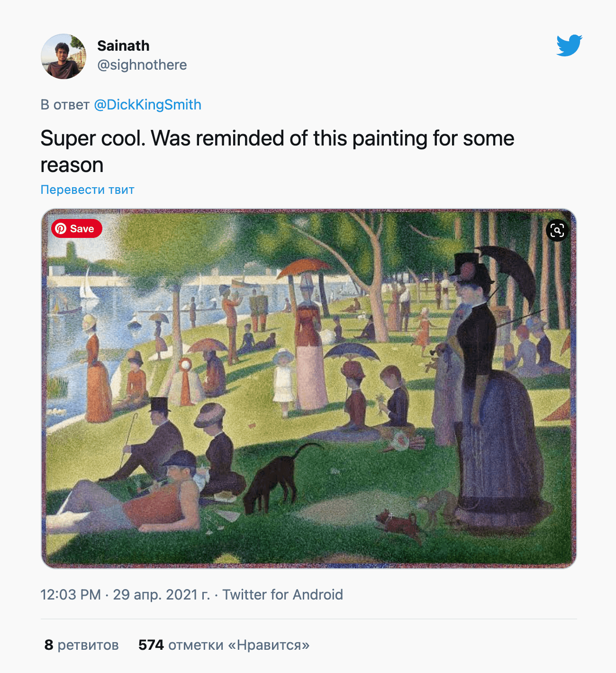
Task: Open Sainath's profile avatar
Action: [63, 56]
